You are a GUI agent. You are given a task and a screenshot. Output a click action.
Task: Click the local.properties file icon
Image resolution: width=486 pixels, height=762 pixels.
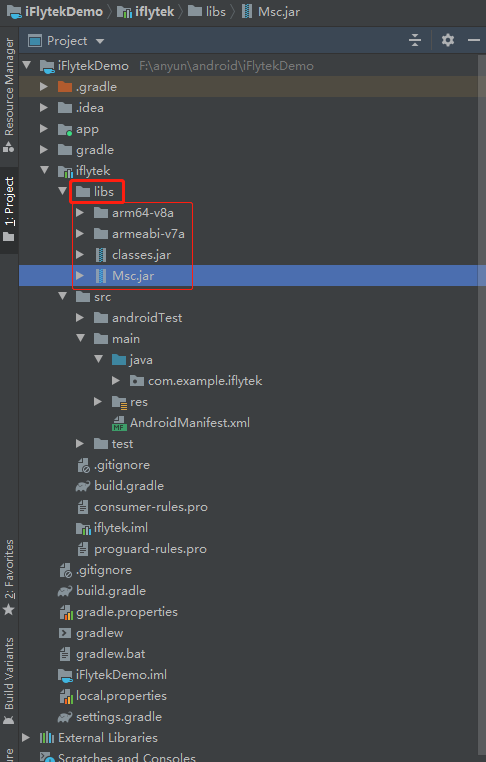click(66, 696)
